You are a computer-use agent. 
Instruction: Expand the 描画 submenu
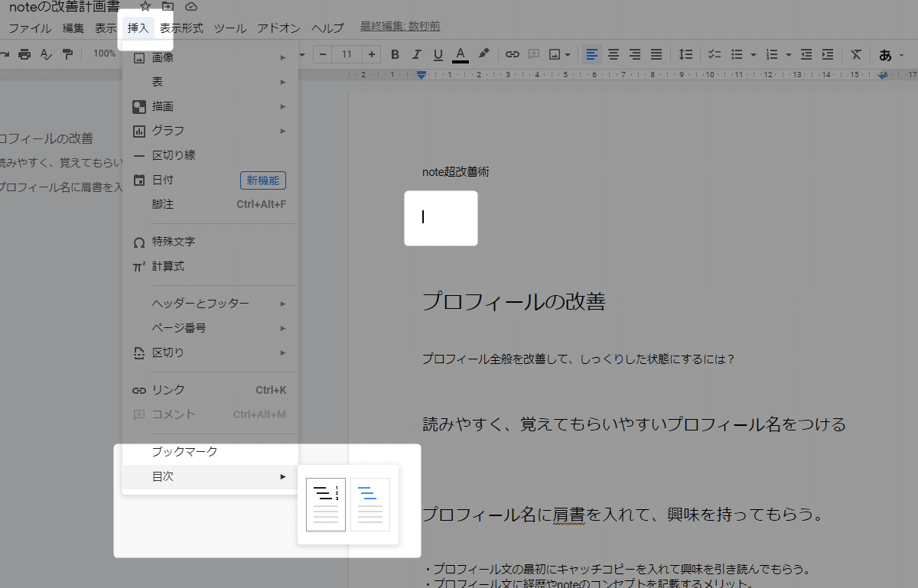pos(210,106)
